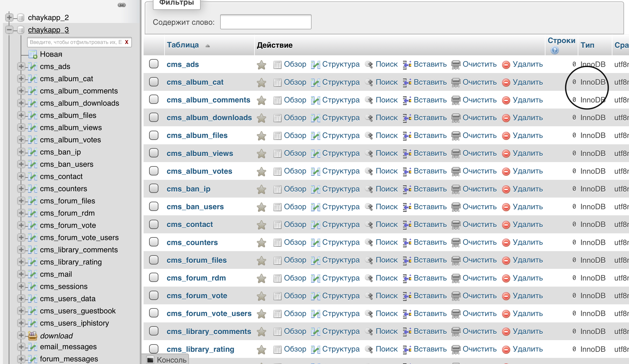Open the cms_album_downloads table link
This screenshot has width=629, height=364.
tap(209, 118)
